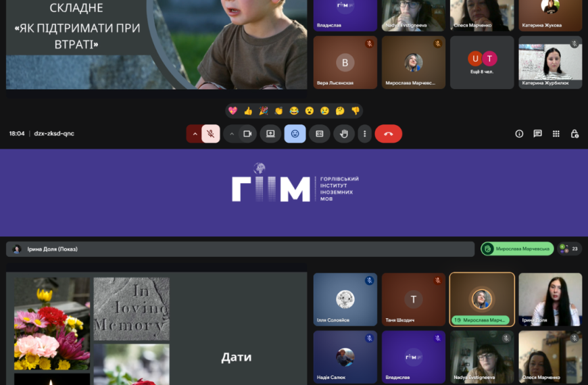Open the activities grid icon
Screen dimensions: 588x385
tap(556, 134)
